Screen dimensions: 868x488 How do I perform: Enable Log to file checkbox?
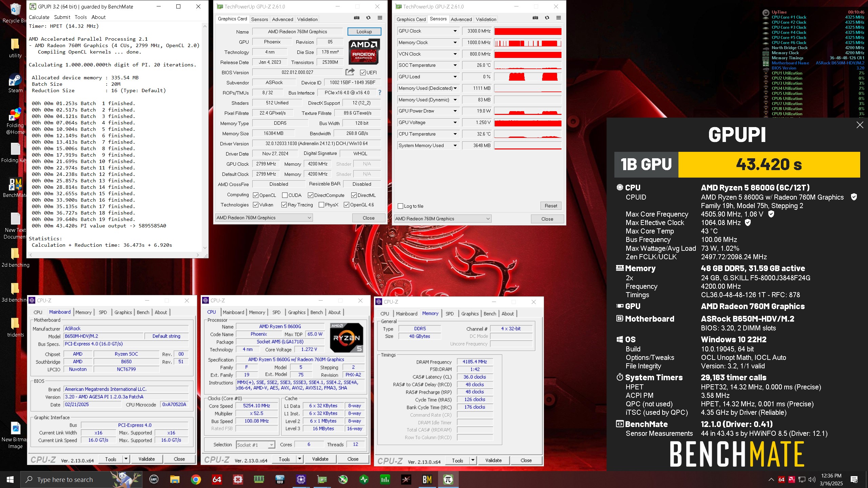coord(400,206)
